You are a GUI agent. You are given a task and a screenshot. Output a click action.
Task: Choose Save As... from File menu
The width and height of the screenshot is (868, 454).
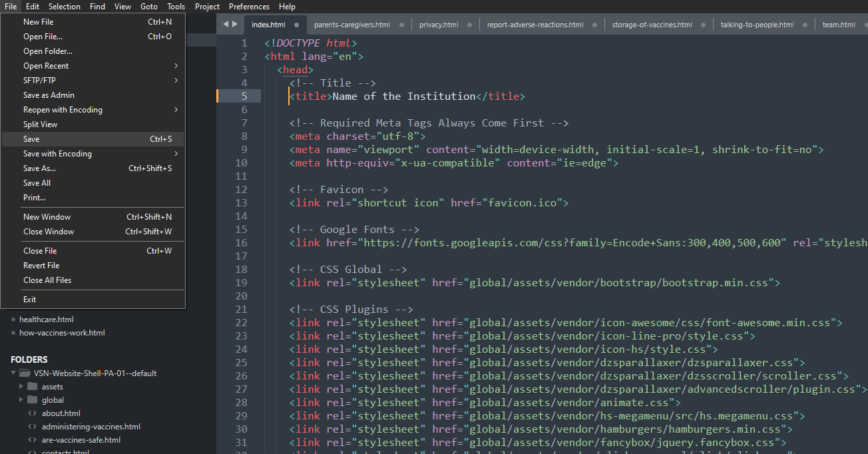(x=40, y=168)
